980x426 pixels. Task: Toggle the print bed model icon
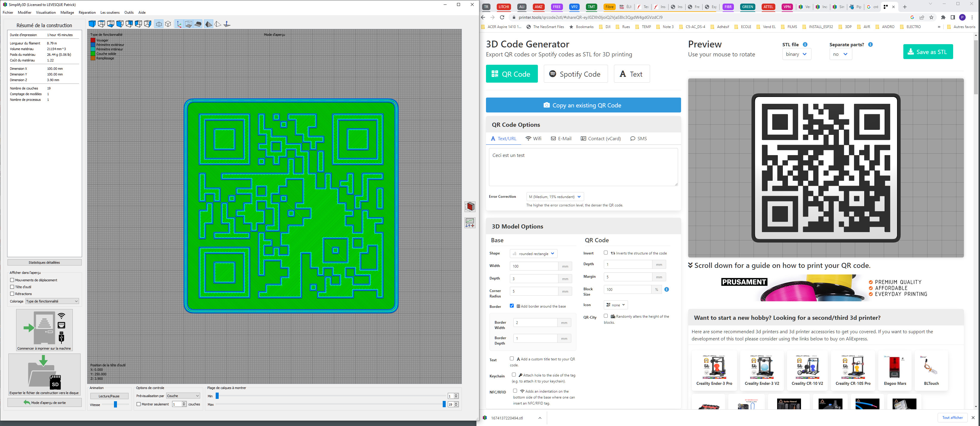[198, 24]
